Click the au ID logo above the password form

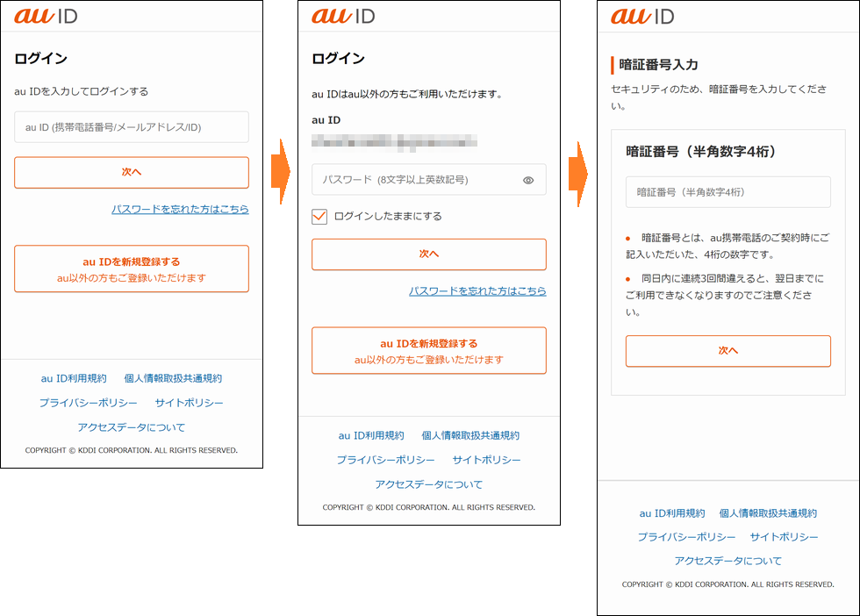point(343,16)
